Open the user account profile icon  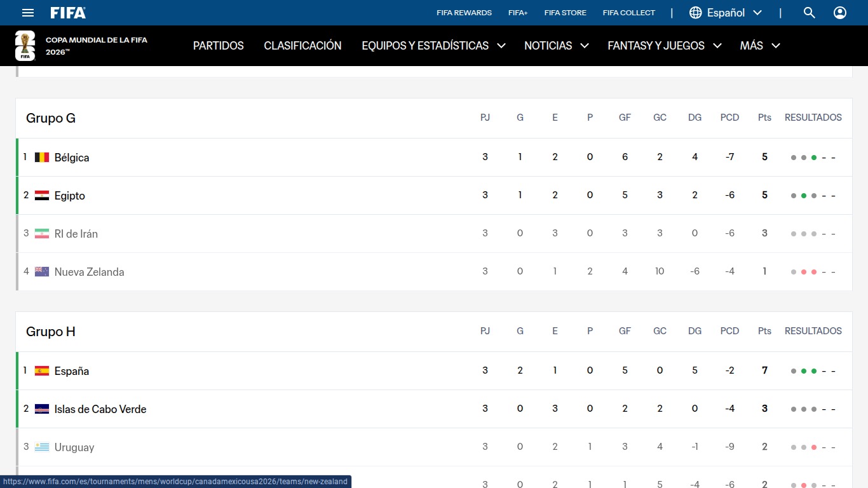pos(840,13)
